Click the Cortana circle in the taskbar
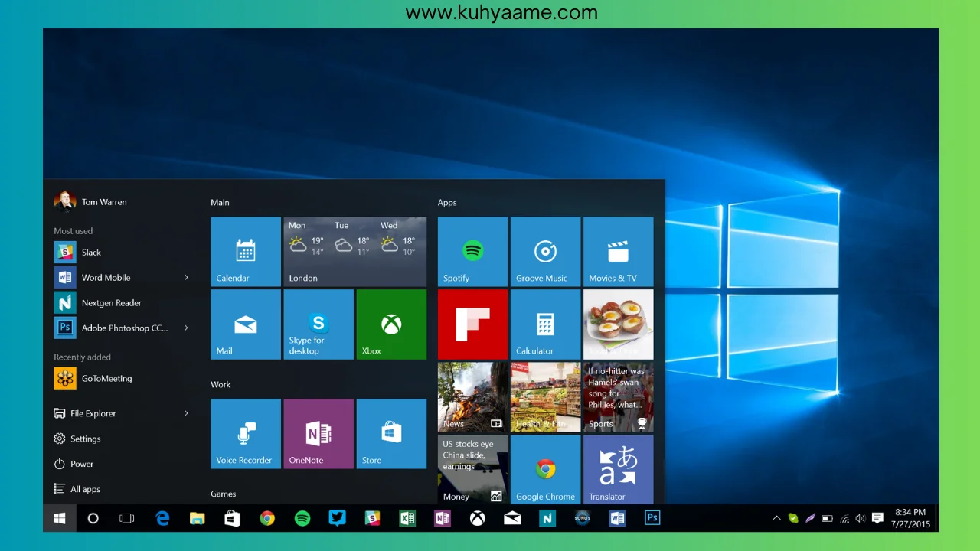Screen dimensions: 980x551 tap(93, 518)
